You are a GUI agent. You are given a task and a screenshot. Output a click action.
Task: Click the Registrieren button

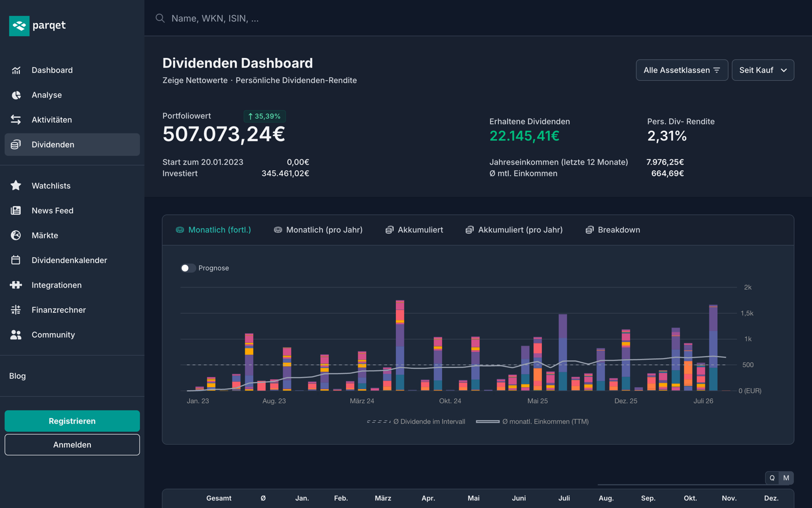[72, 421]
